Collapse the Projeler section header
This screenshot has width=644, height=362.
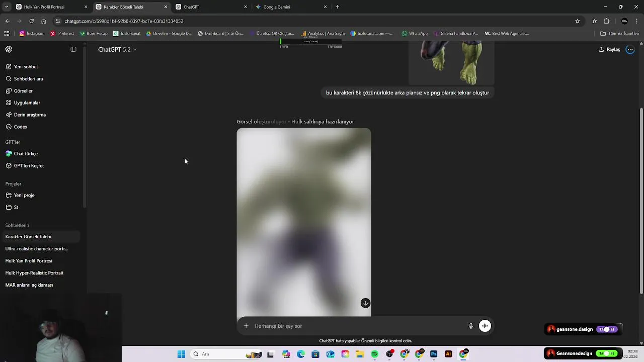(14, 184)
